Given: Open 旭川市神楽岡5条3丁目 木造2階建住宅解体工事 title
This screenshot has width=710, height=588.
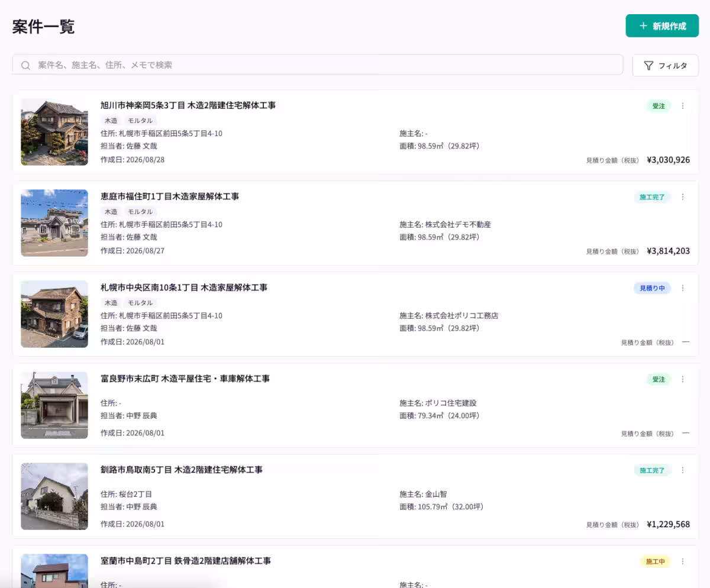Looking at the screenshot, I should pyautogui.click(x=188, y=105).
